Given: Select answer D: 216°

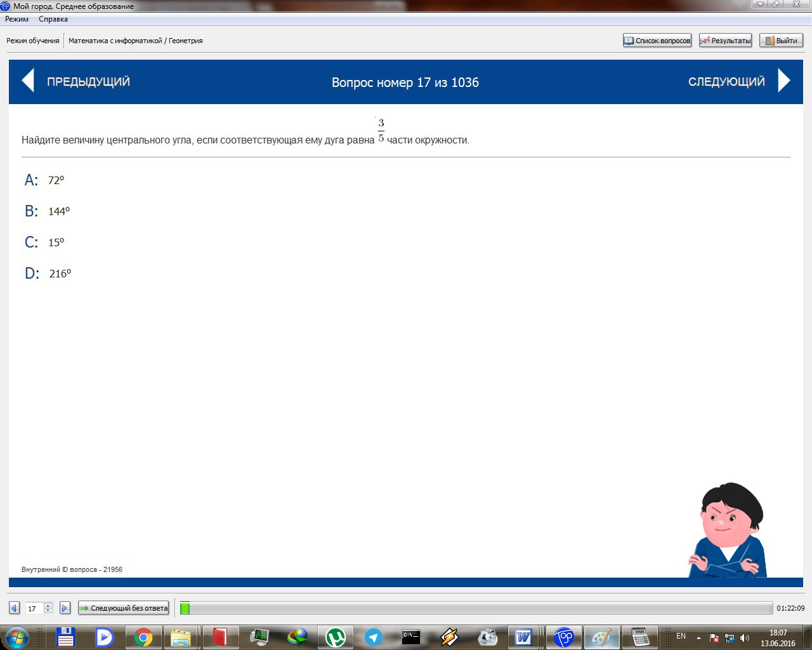Looking at the screenshot, I should [x=60, y=274].
